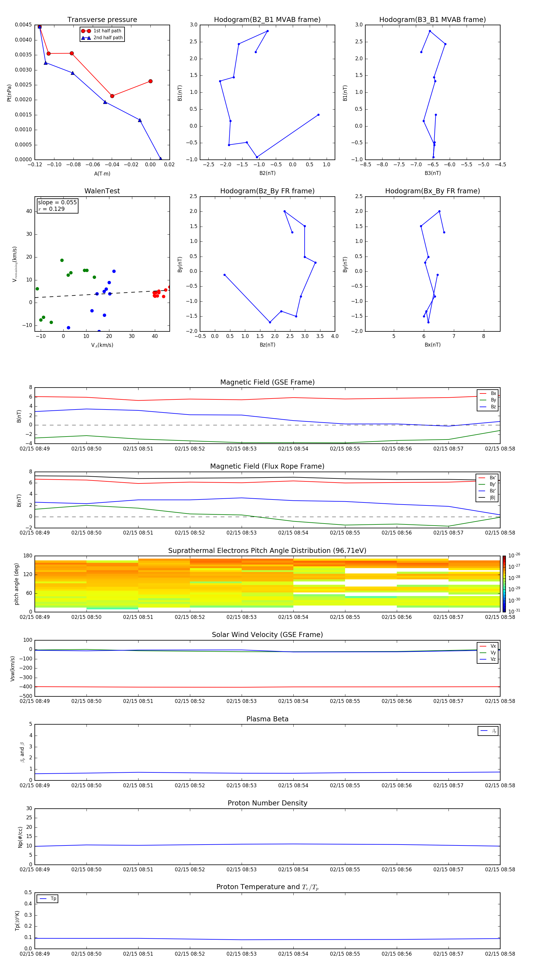Click the "Solar Wind Velocity (GSE Frame)" title
The image size is (535, 980).
point(267,635)
